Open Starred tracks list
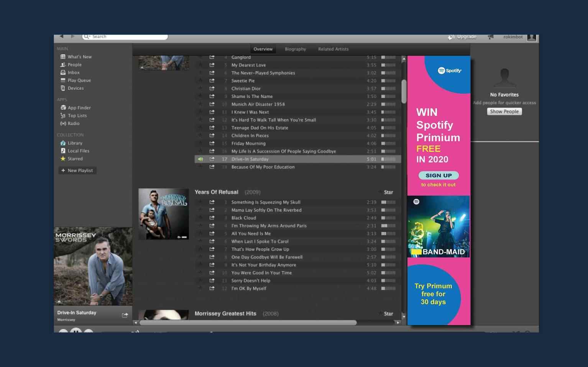 (71, 159)
